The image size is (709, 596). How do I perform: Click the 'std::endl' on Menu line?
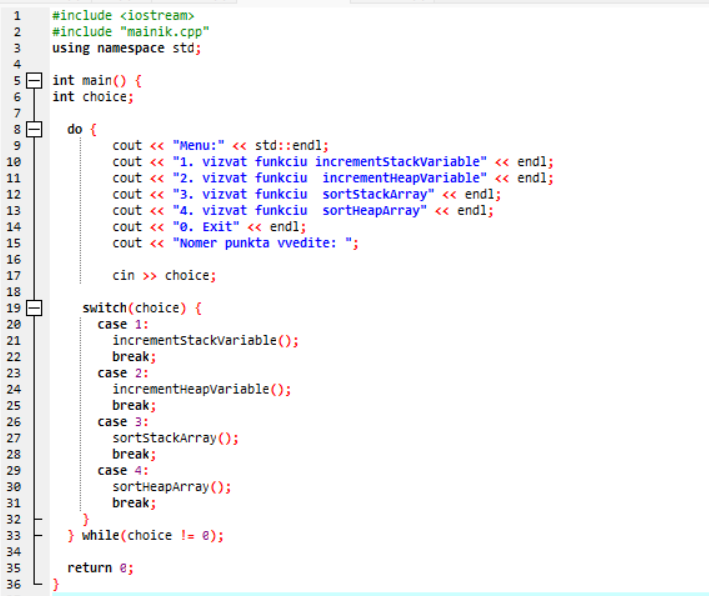(x=288, y=146)
